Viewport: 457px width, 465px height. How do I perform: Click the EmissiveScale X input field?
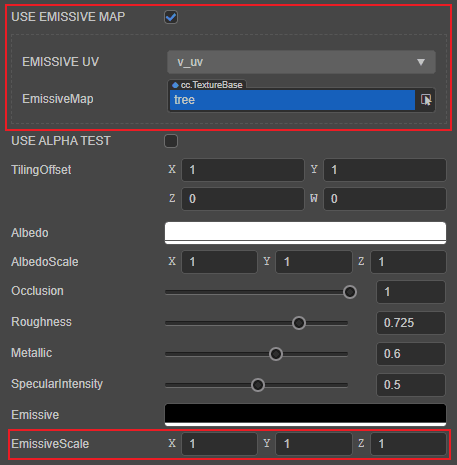tap(219, 444)
